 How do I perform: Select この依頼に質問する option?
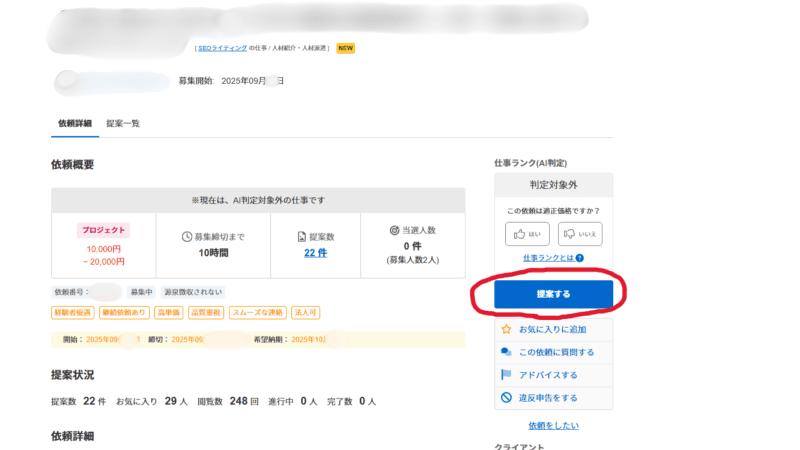point(557,352)
